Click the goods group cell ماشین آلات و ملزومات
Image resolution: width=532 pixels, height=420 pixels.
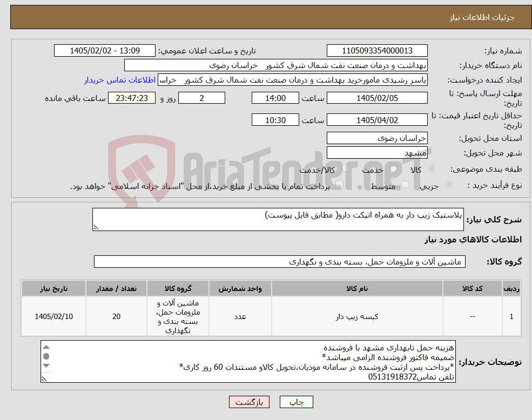pyautogui.click(x=178, y=316)
